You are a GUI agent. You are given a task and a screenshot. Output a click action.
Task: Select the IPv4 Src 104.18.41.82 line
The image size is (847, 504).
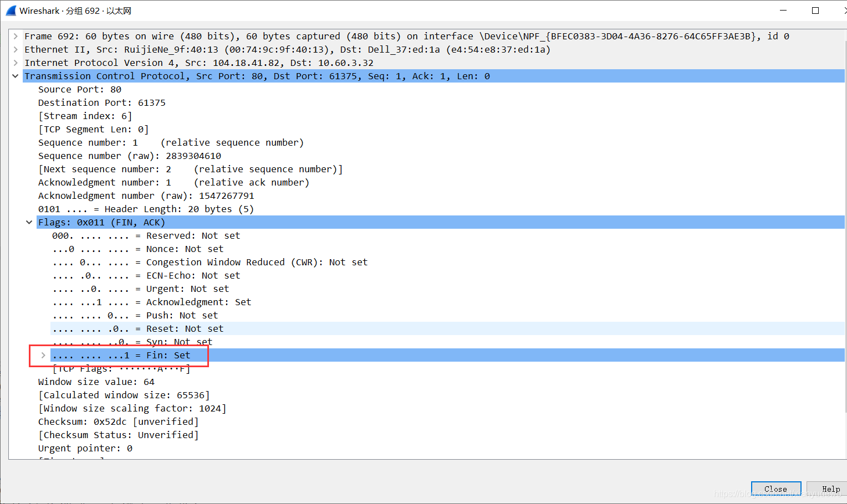point(199,63)
